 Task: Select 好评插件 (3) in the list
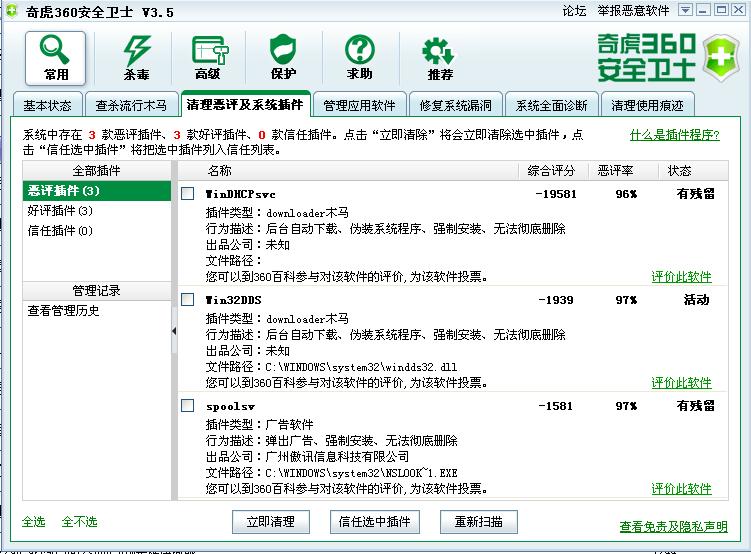97,211
